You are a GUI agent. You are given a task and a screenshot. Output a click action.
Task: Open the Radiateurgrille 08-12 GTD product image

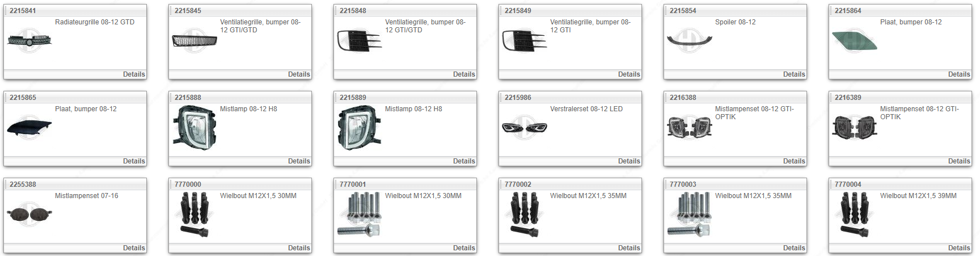(29, 40)
